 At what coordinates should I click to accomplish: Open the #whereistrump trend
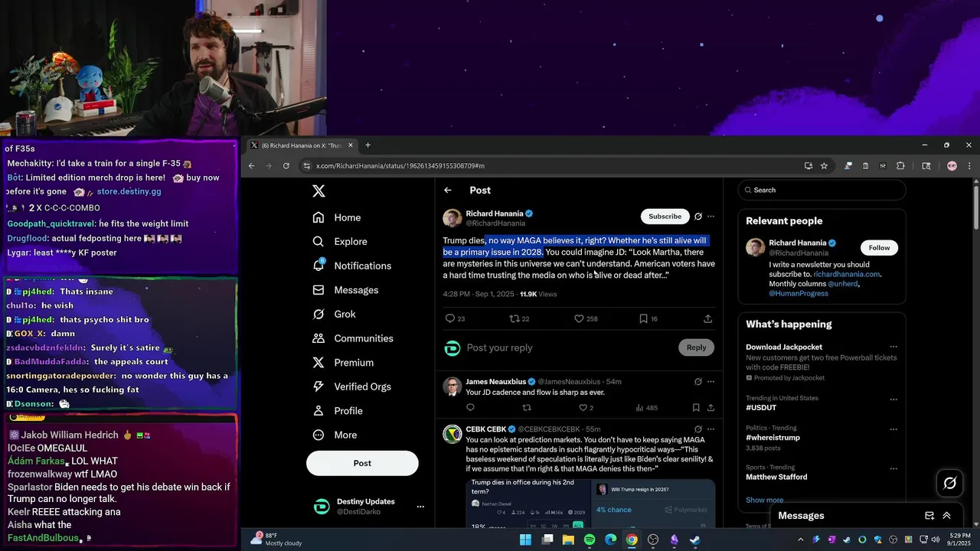click(773, 438)
